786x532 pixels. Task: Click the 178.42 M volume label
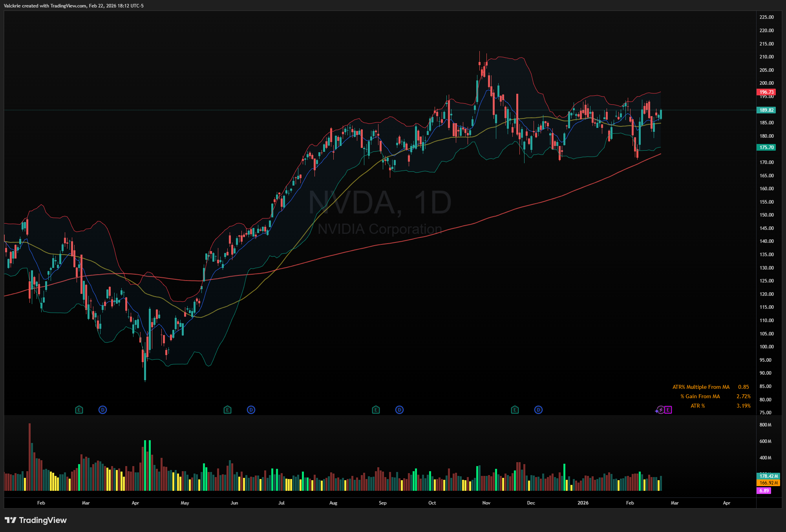(768, 476)
